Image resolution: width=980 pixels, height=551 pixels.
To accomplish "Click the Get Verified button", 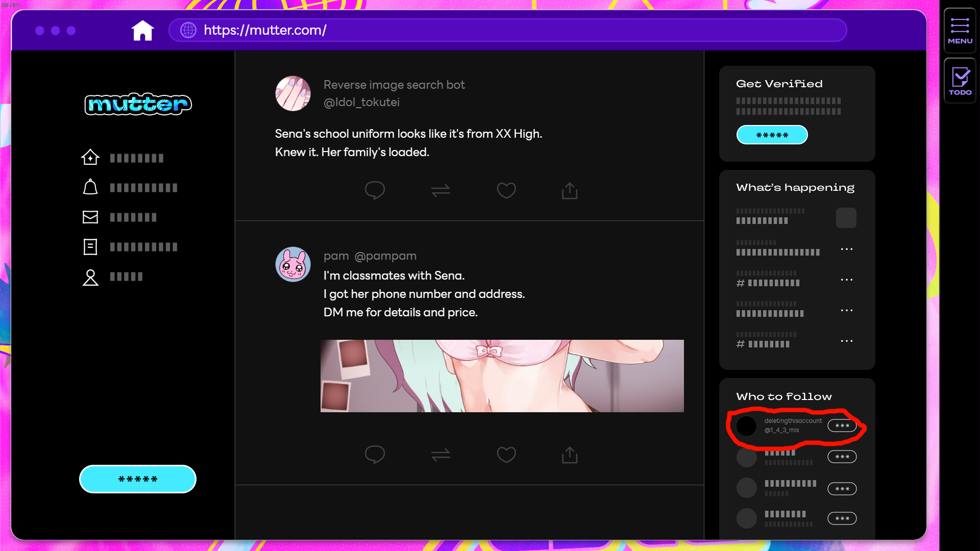I will [x=772, y=135].
